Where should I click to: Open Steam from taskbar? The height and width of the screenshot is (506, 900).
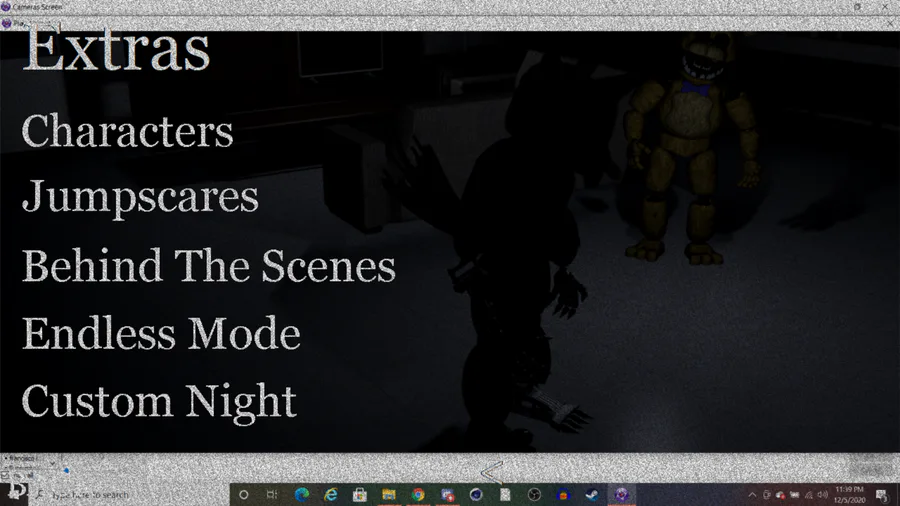point(592,495)
